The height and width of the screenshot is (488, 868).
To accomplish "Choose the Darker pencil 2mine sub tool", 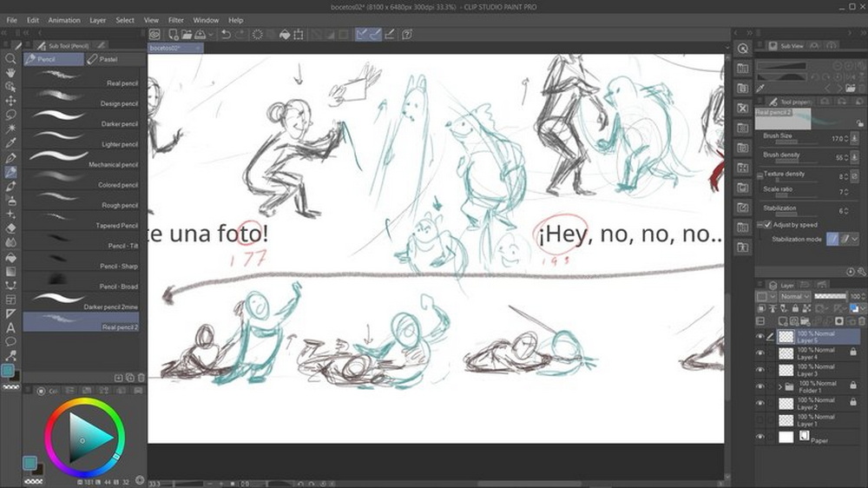I will tap(81, 302).
